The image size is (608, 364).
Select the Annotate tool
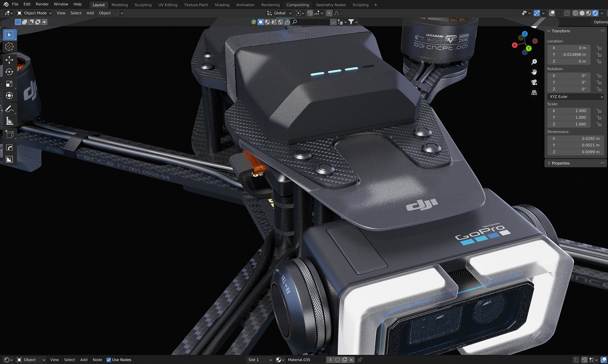[x=9, y=108]
